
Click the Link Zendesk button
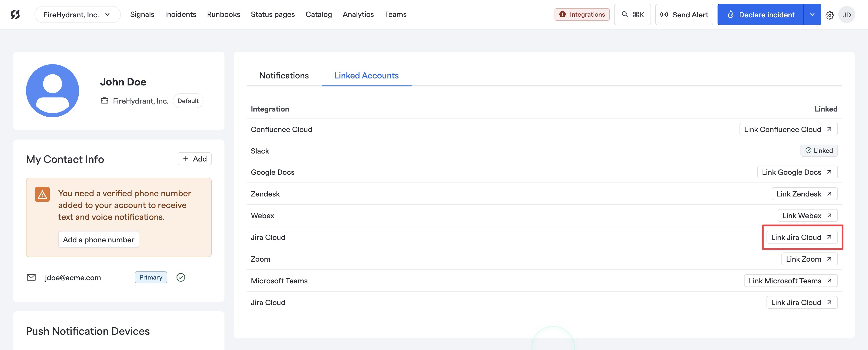805,194
